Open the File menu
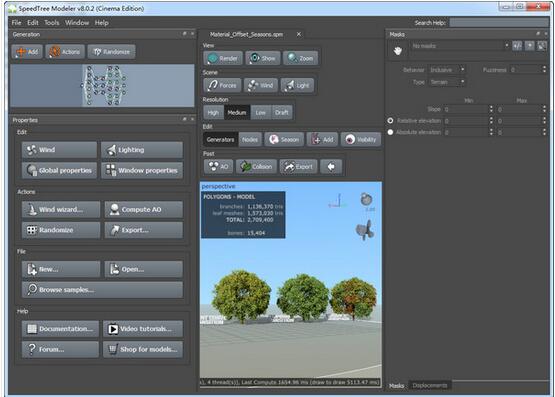 pyautogui.click(x=16, y=23)
